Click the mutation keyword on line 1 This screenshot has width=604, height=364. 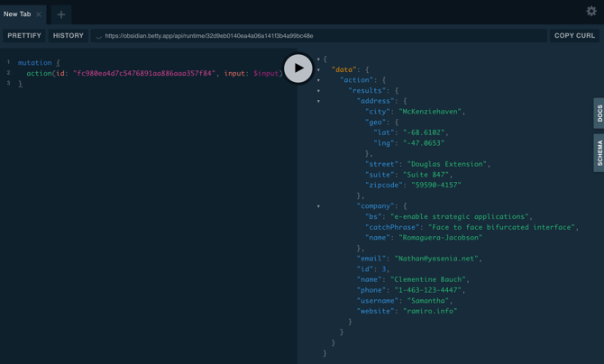34,63
